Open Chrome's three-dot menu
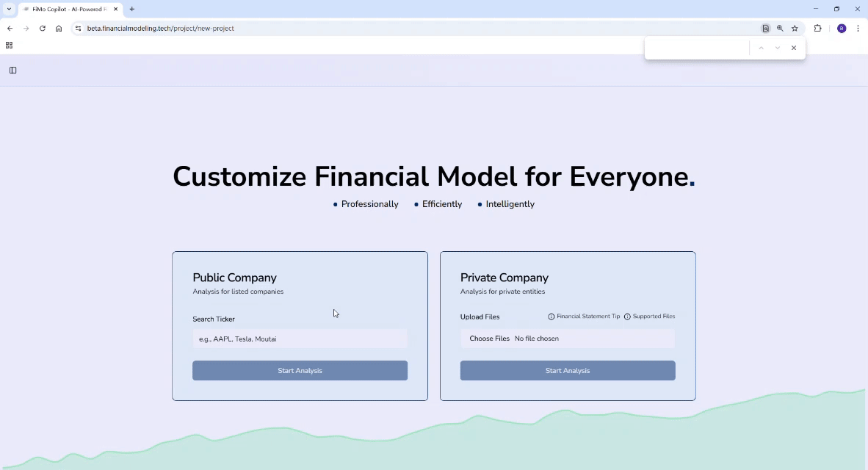The height and width of the screenshot is (470, 868). pyautogui.click(x=858, y=28)
